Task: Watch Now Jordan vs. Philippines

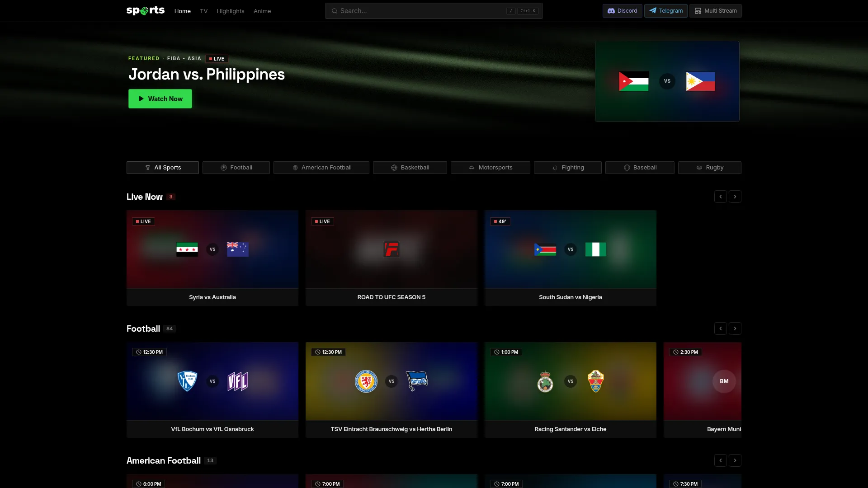Action: (x=160, y=99)
